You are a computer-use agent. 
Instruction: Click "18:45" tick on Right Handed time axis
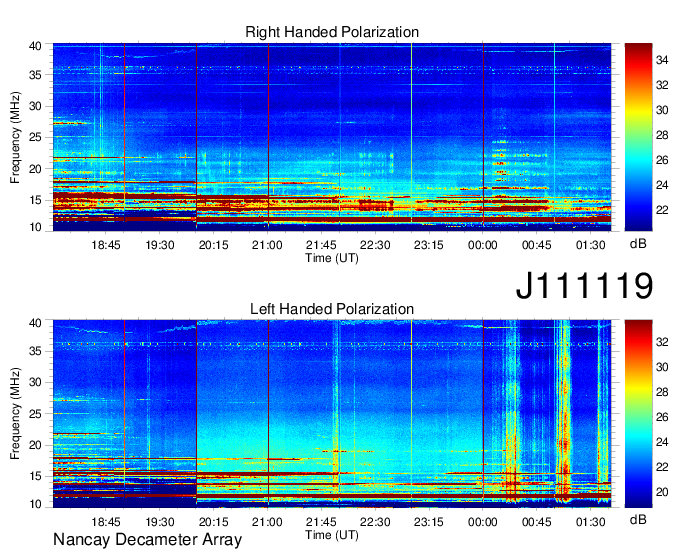click(106, 245)
